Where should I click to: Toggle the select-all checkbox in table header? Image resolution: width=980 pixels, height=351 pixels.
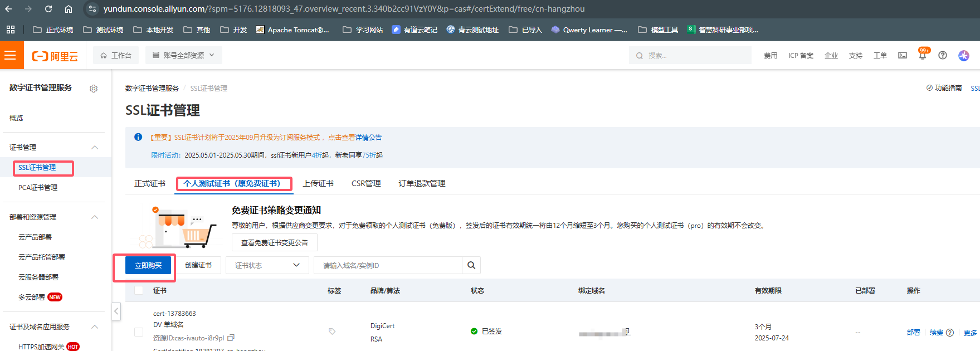coord(139,290)
